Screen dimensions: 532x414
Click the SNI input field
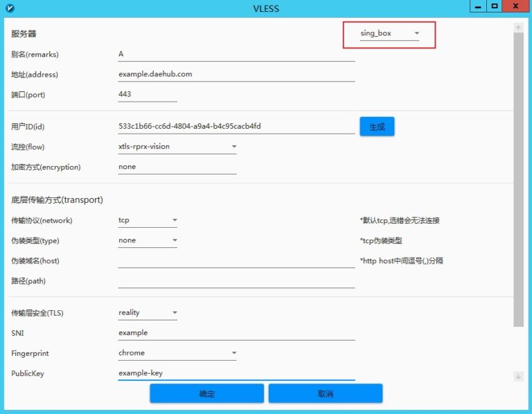[236, 333]
